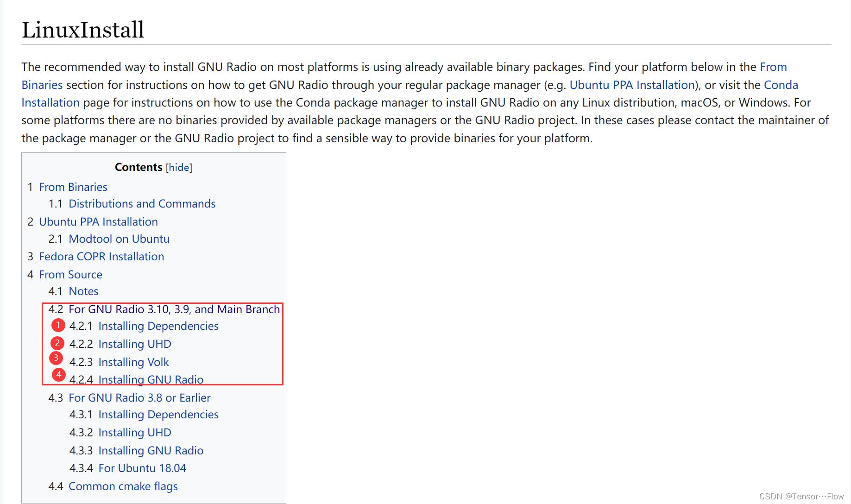Open 4.2.4 Installing GNU Radio section
The width and height of the screenshot is (851, 504).
(x=151, y=380)
